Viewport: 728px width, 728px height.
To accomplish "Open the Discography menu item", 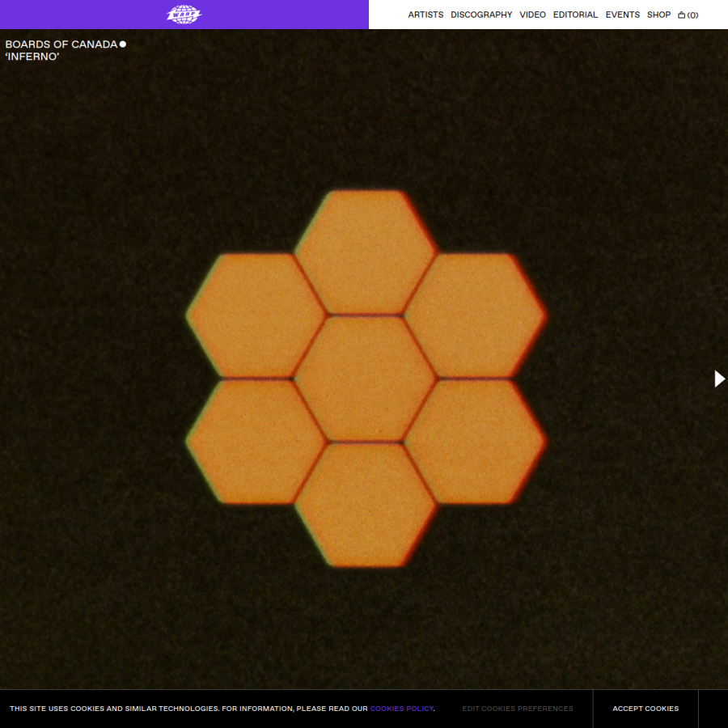I will (x=481, y=15).
